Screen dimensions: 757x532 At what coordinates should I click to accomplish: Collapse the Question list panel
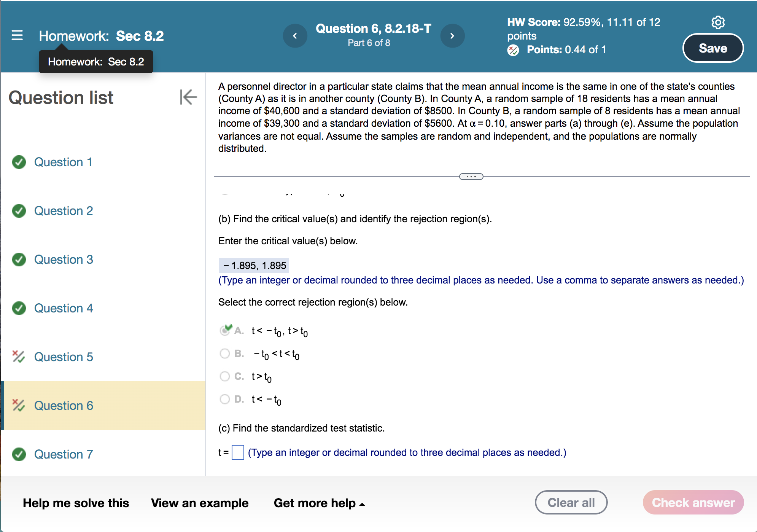point(188,97)
